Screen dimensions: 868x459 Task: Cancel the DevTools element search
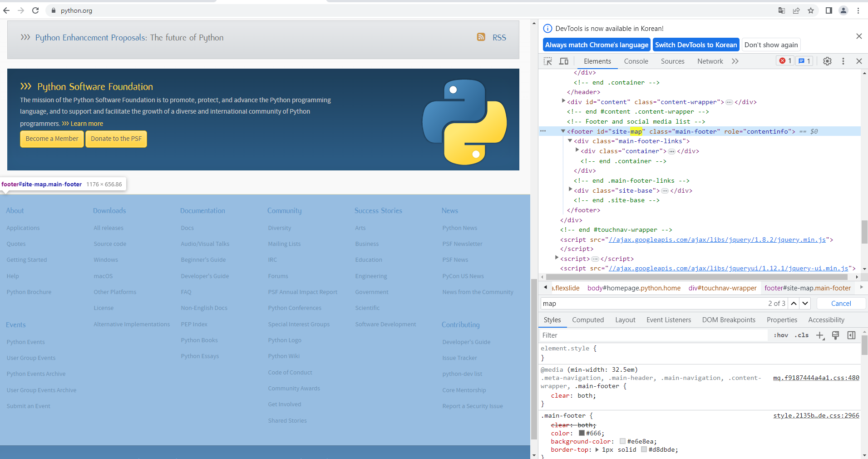(x=841, y=303)
